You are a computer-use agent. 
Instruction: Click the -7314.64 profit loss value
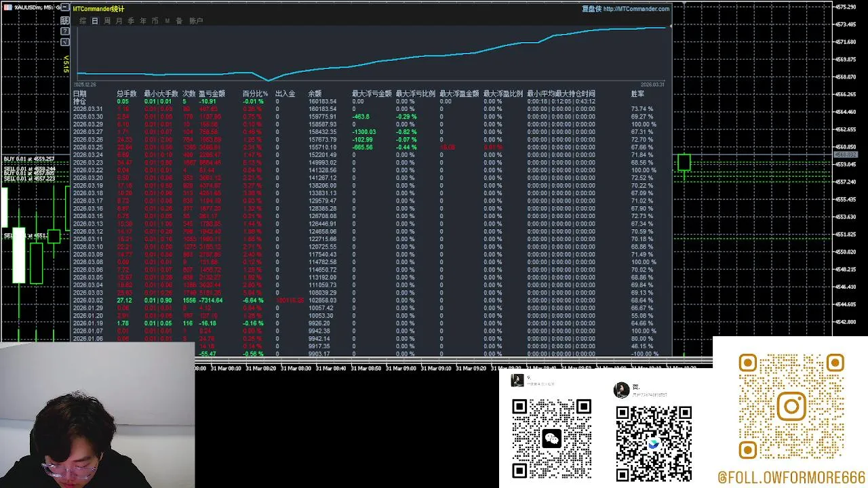pos(211,300)
